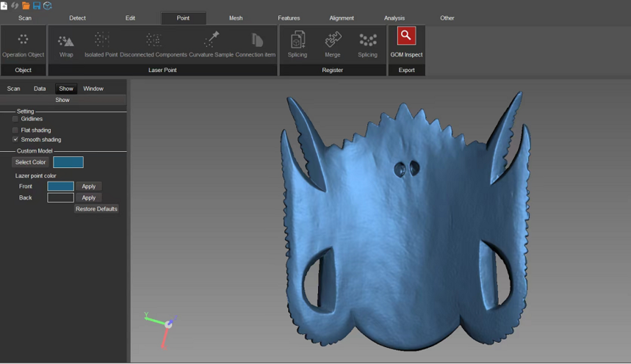Click the Export group label
Image resolution: width=631 pixels, height=364 pixels.
406,70
